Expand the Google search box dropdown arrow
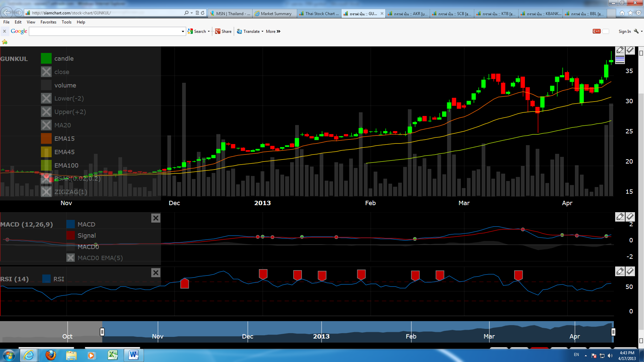Image resolution: width=644 pixels, height=362 pixels. point(183,32)
